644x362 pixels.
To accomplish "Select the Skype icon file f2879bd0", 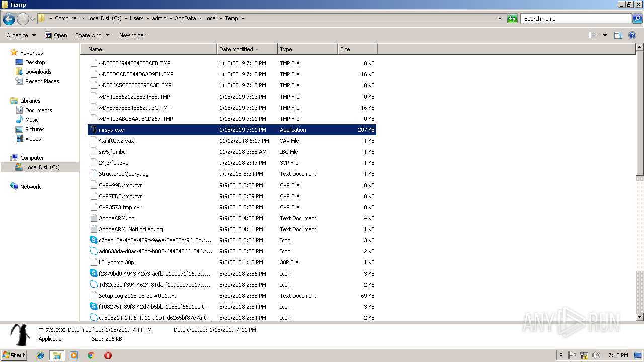I will (x=93, y=274).
